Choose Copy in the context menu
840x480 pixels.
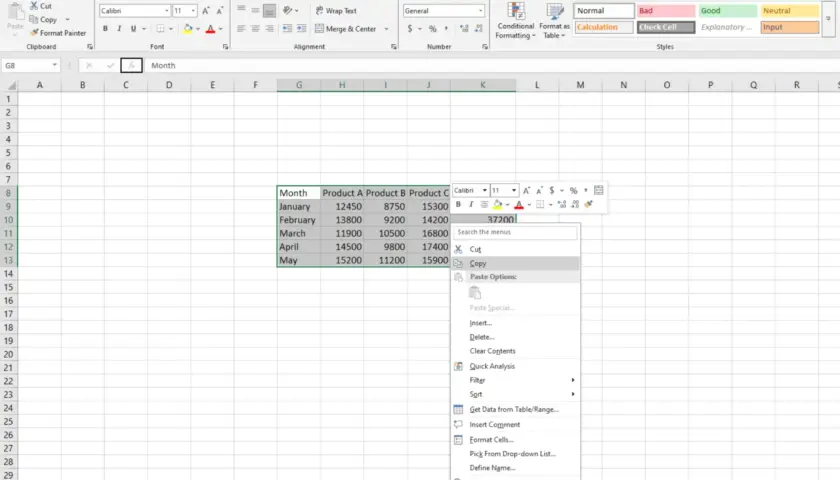[x=516, y=264]
